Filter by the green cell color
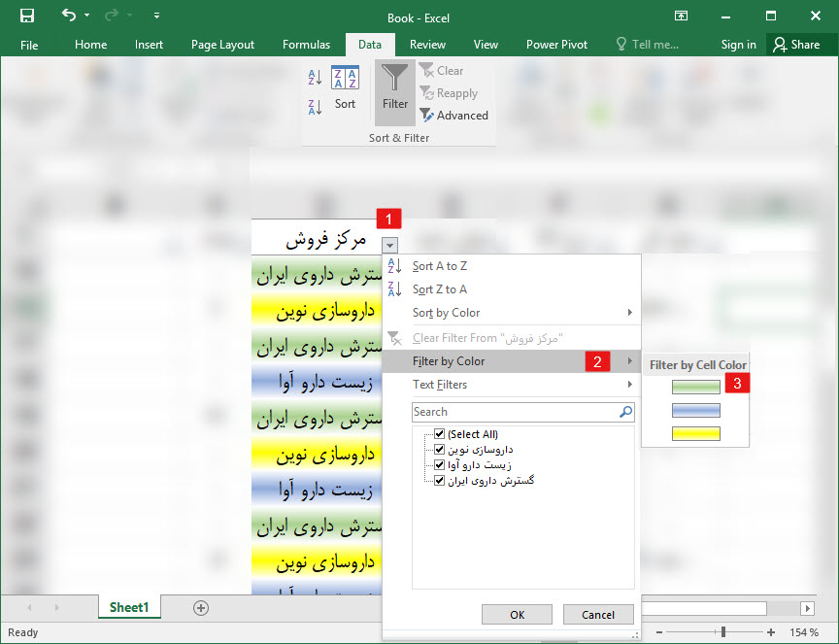Image resolution: width=839 pixels, height=644 pixels. click(695, 387)
